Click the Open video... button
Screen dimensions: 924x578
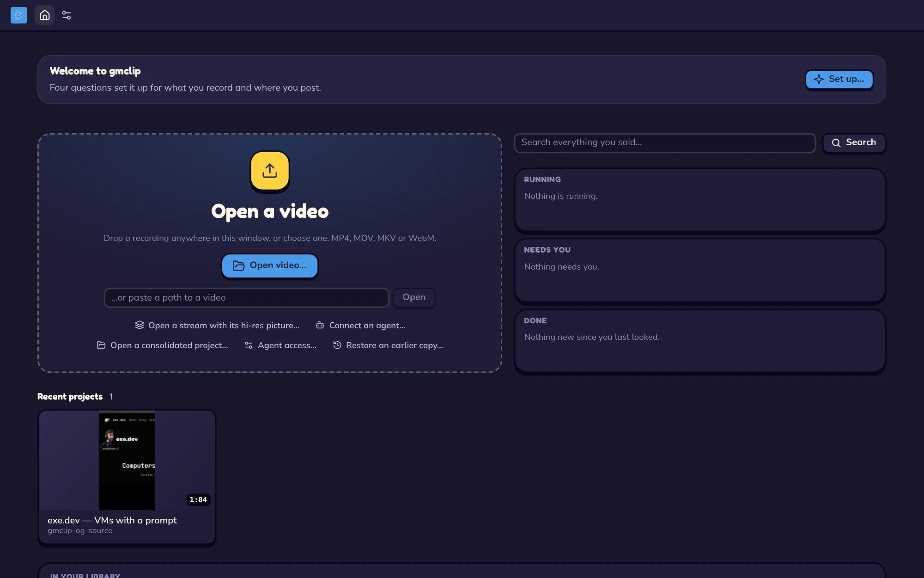(270, 265)
